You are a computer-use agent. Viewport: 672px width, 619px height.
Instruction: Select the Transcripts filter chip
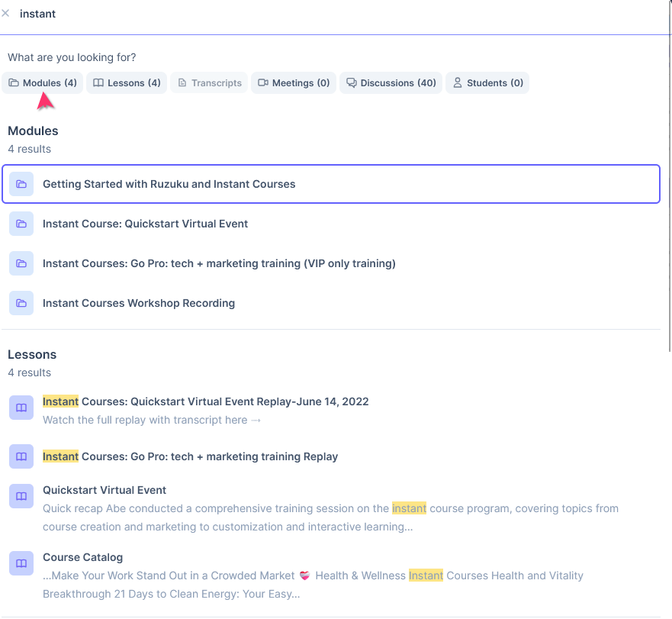209,82
